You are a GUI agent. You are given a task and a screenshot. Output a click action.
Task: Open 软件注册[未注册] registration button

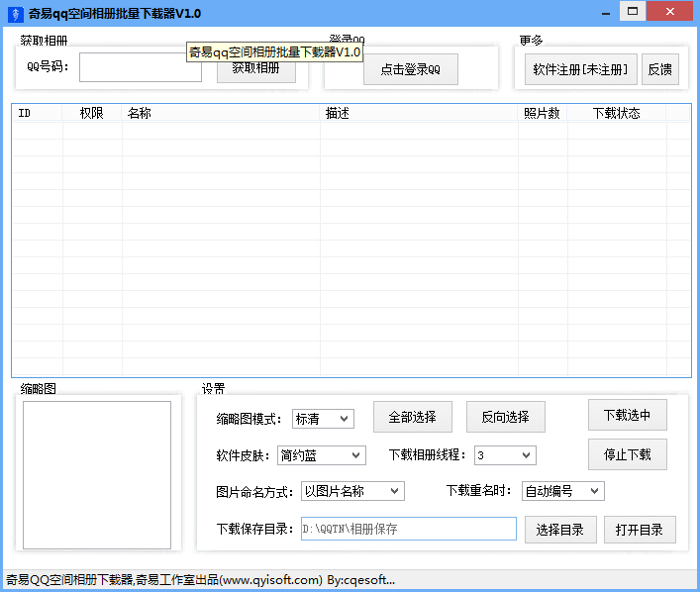click(580, 69)
